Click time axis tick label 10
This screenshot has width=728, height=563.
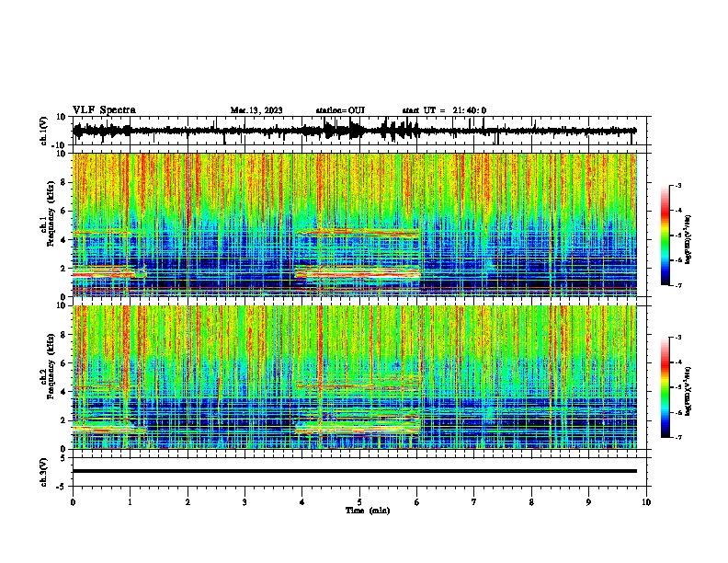coord(646,502)
